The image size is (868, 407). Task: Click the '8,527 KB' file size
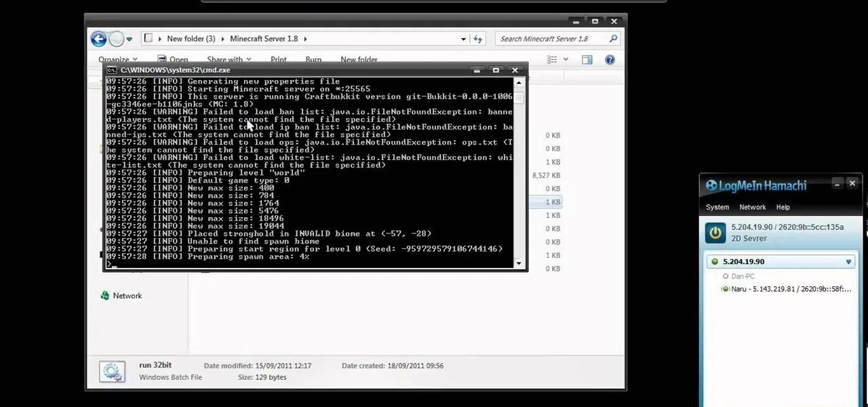click(546, 175)
